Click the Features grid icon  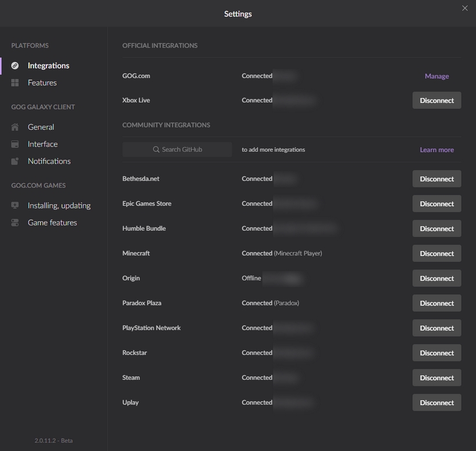(15, 83)
